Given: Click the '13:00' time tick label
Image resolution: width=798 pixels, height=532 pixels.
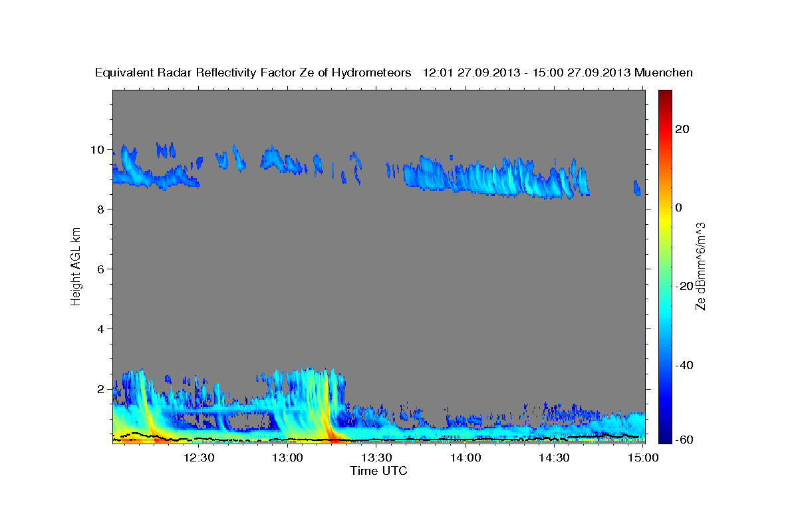Looking at the screenshot, I should click(288, 458).
